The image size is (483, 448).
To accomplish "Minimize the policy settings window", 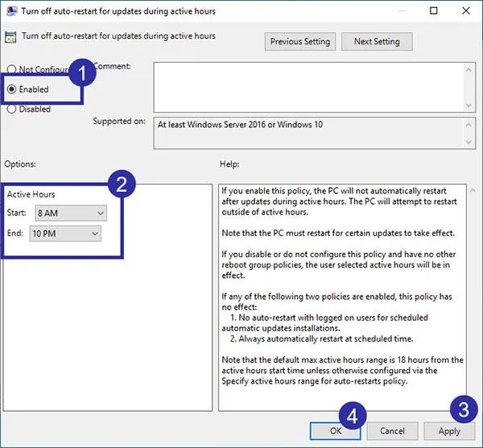I will tap(402, 10).
